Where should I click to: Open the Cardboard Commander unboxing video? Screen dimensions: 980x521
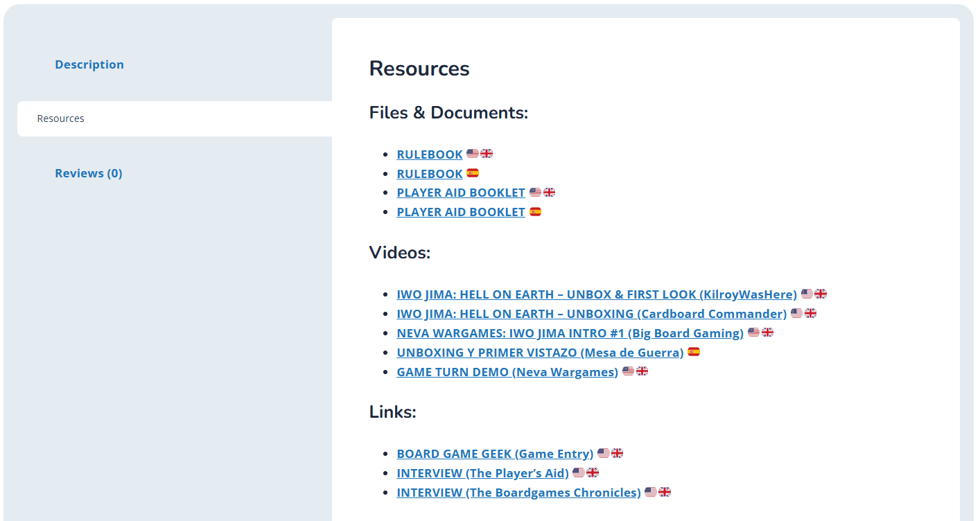point(591,314)
